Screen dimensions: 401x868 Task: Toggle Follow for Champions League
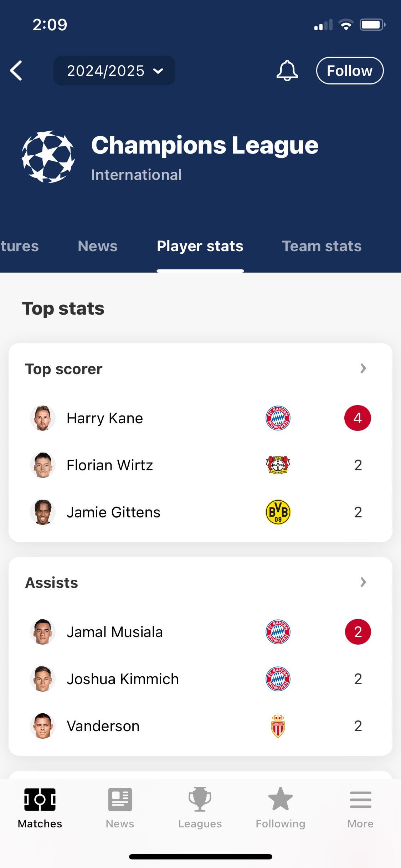point(350,71)
